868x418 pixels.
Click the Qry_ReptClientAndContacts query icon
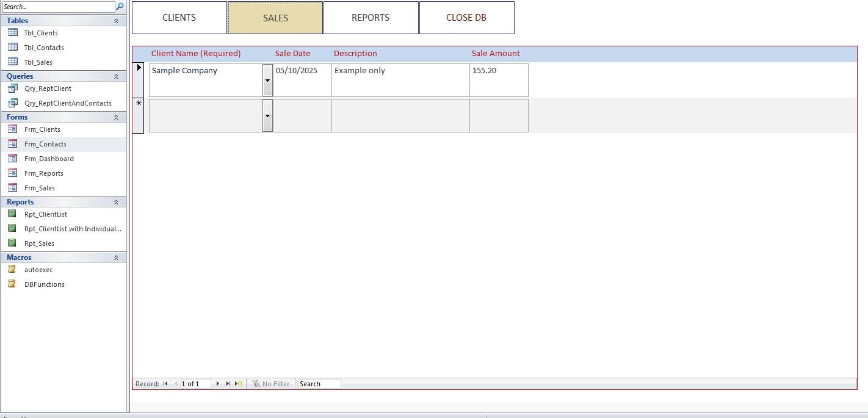(12, 103)
